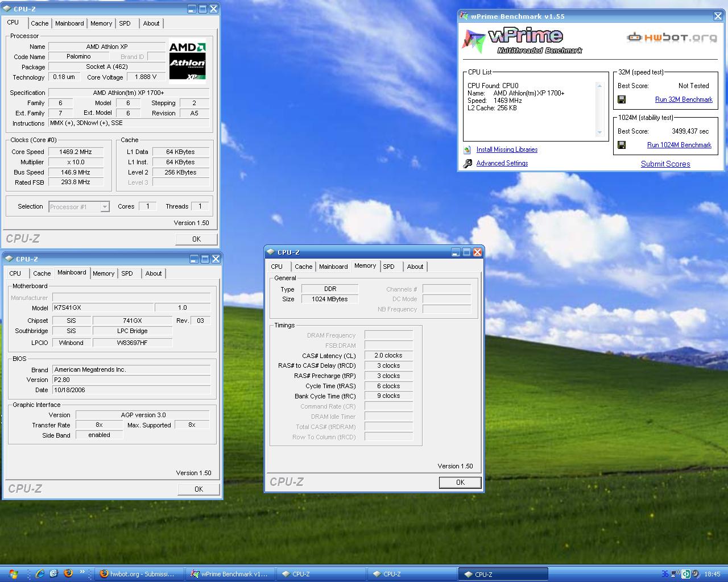The width and height of the screenshot is (728, 582).
Task: Click the BIOS Date 10/18/2006 field
Action: [x=131, y=390]
